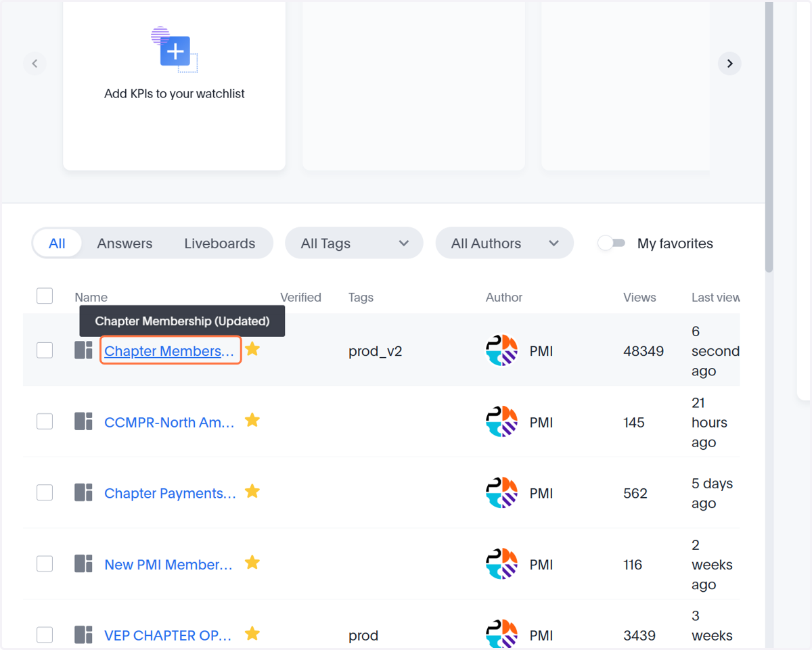Sort by the Last viewed column header
The height and width of the screenshot is (650, 812).
pos(715,297)
